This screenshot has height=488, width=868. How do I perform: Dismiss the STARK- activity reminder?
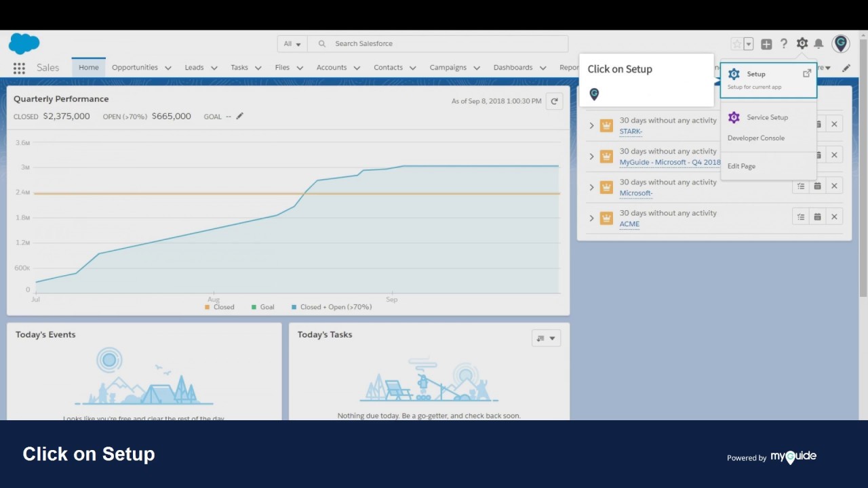(834, 124)
